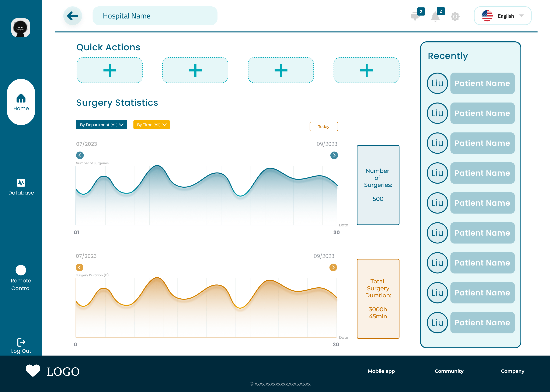
Task: Click the back arrow next to Hospital Name
Action: pyautogui.click(x=73, y=15)
